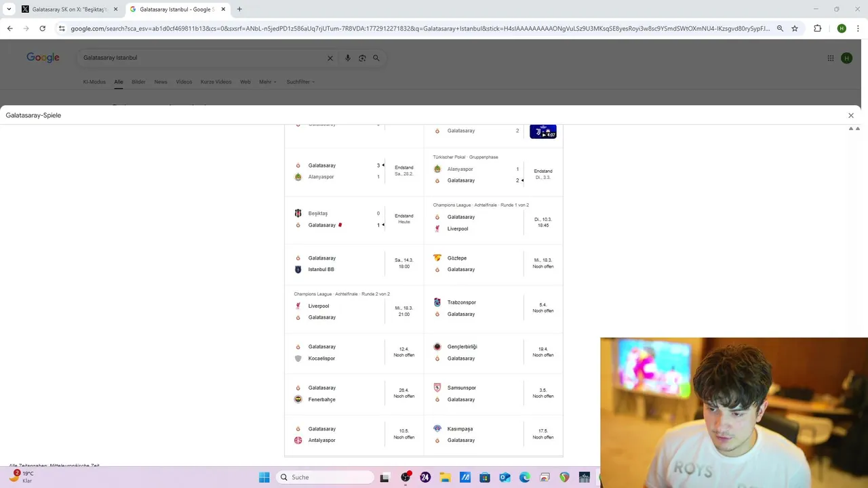
Task: Click the taskbar Suche search box
Action: (x=326, y=477)
